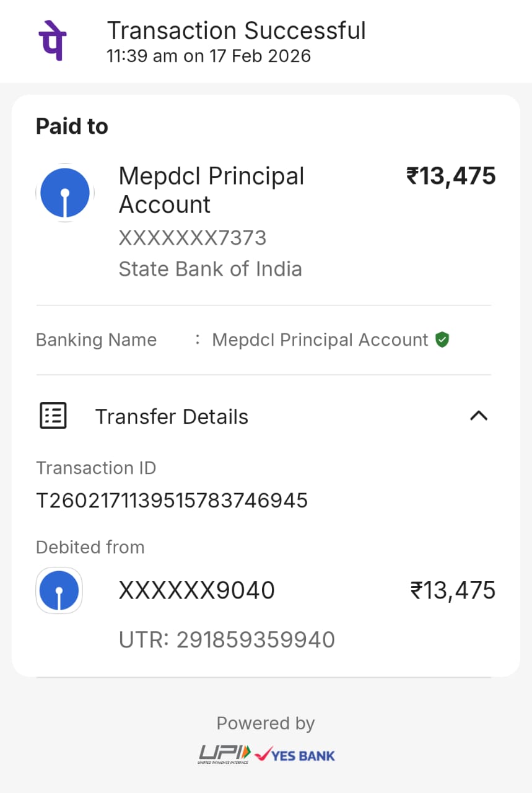This screenshot has width=532, height=793.
Task: Tap the UPI logo in footer
Action: (x=224, y=755)
